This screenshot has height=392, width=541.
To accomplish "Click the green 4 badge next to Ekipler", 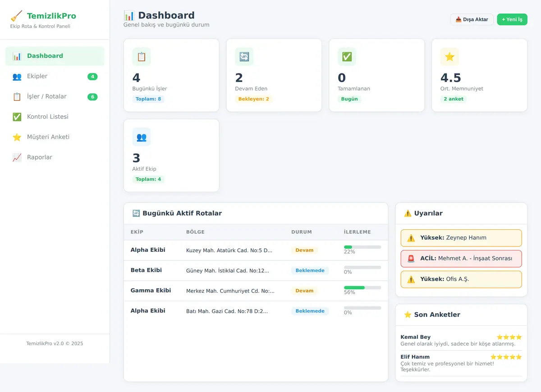I will (x=92, y=77).
